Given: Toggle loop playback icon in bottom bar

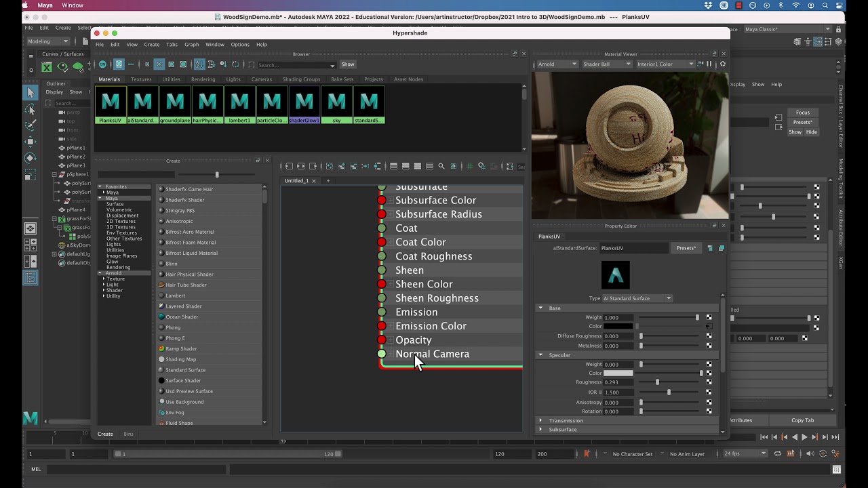Looking at the screenshot, I should 778,453.
